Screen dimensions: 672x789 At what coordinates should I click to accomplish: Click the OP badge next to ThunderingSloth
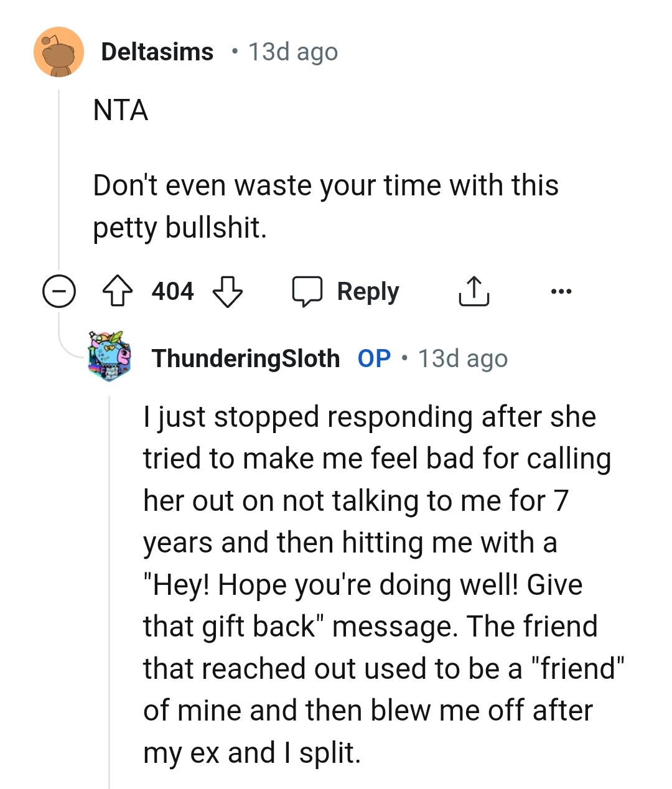(373, 358)
